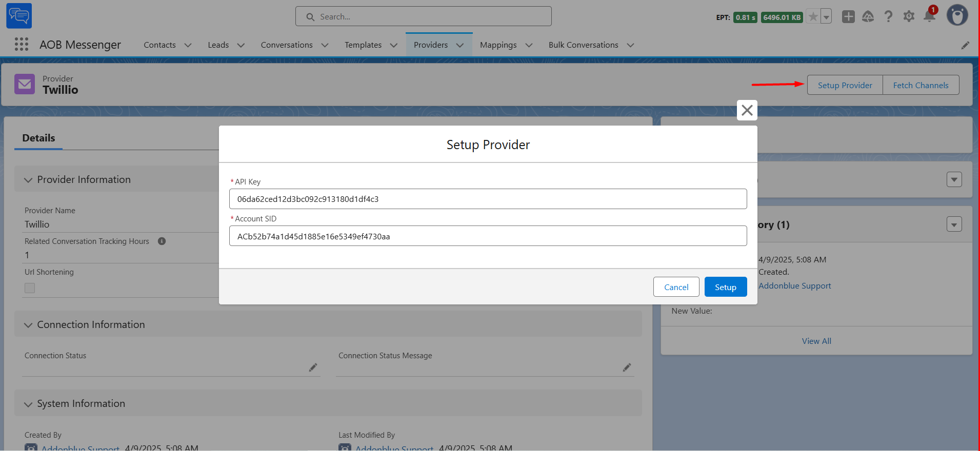Expand the Mappings tab dropdown chevron
The width and height of the screenshot is (980, 451).
(529, 45)
